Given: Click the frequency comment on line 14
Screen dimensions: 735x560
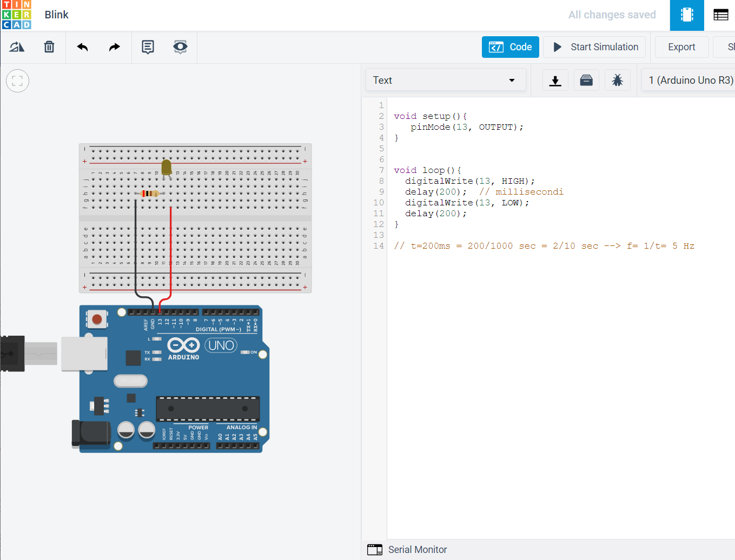Looking at the screenshot, I should click(x=544, y=246).
